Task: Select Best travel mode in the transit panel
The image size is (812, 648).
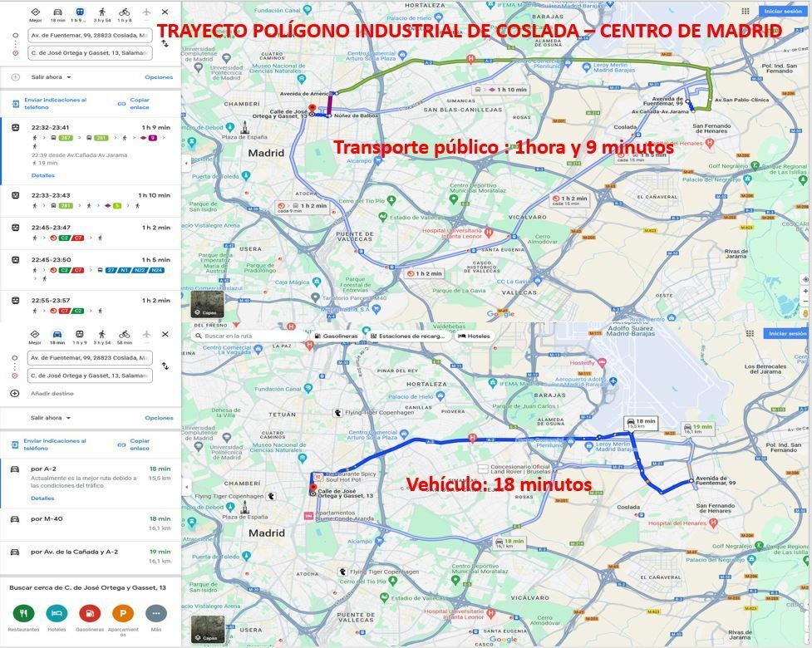Action: click(x=35, y=14)
